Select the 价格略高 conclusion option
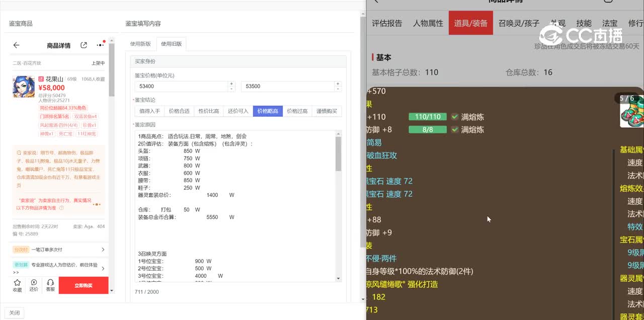Viewport: 644px width, 320px height. [268, 111]
